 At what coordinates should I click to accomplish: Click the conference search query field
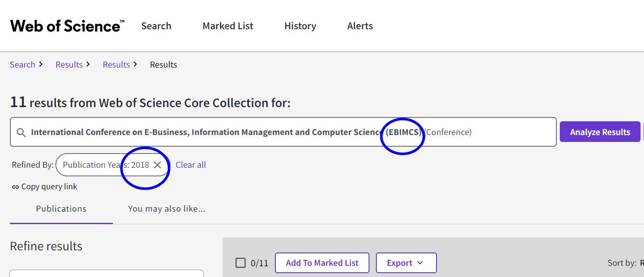tap(283, 132)
